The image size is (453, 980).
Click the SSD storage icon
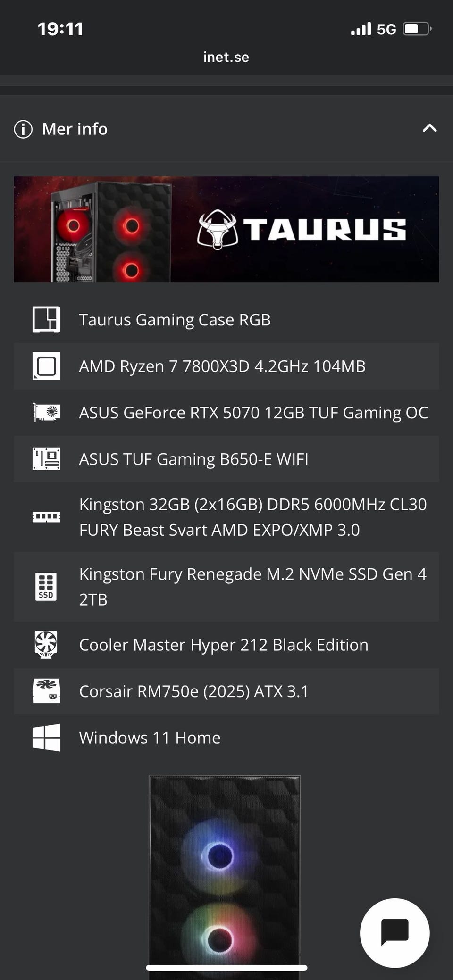point(46,587)
